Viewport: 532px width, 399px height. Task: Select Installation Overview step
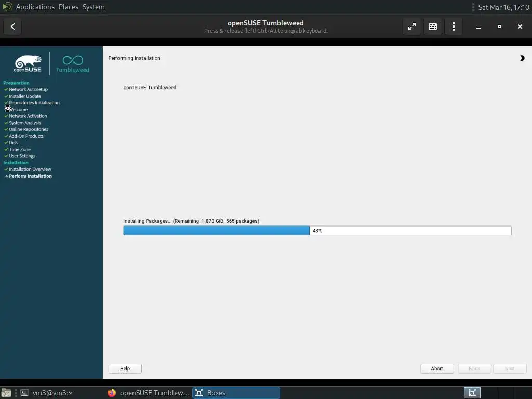coord(30,169)
